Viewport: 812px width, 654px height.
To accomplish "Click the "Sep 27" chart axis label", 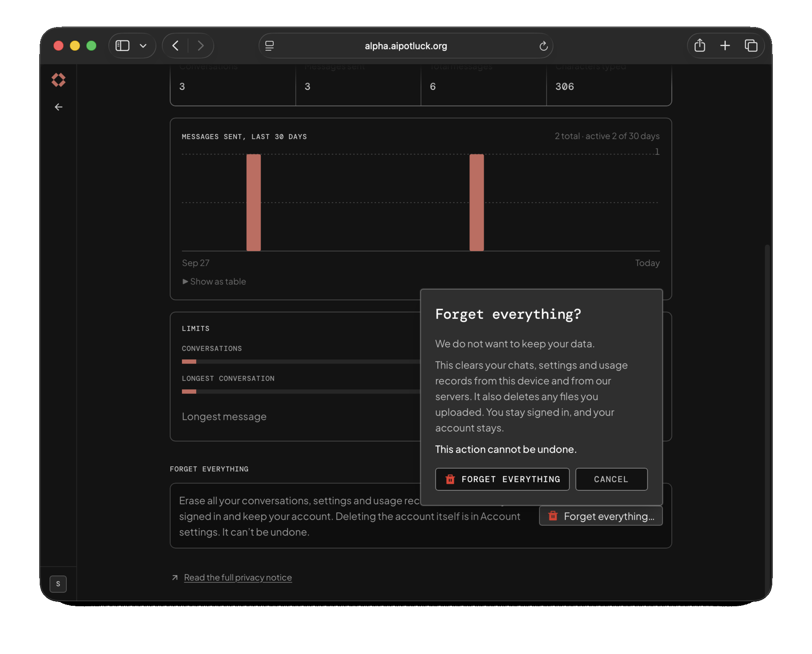I will tap(195, 263).
